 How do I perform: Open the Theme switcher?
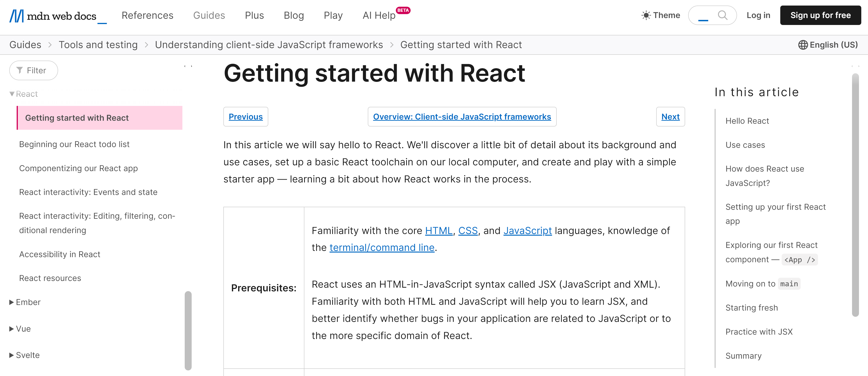[660, 15]
